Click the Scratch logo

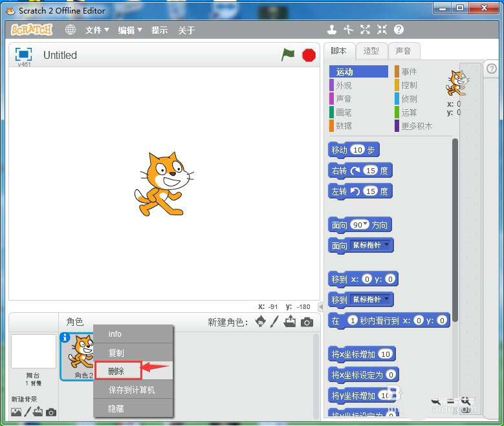[32, 30]
